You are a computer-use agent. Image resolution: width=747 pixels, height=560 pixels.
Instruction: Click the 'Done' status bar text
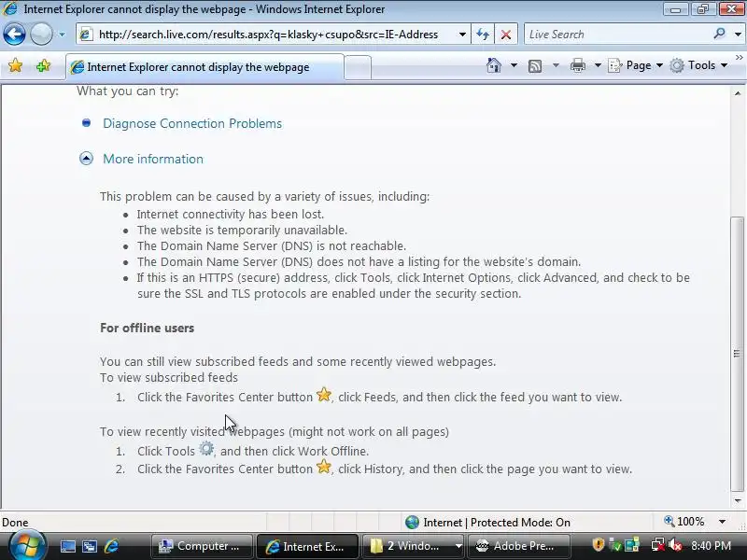coord(15,523)
